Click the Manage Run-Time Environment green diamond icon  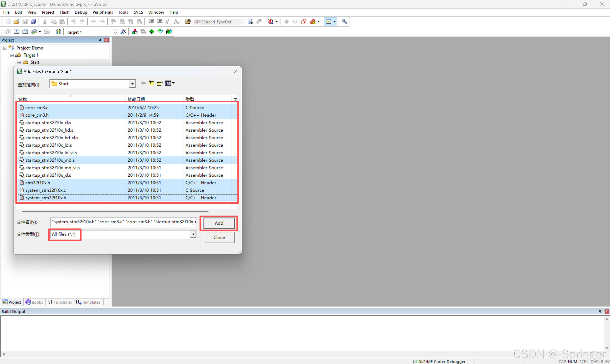pos(152,32)
